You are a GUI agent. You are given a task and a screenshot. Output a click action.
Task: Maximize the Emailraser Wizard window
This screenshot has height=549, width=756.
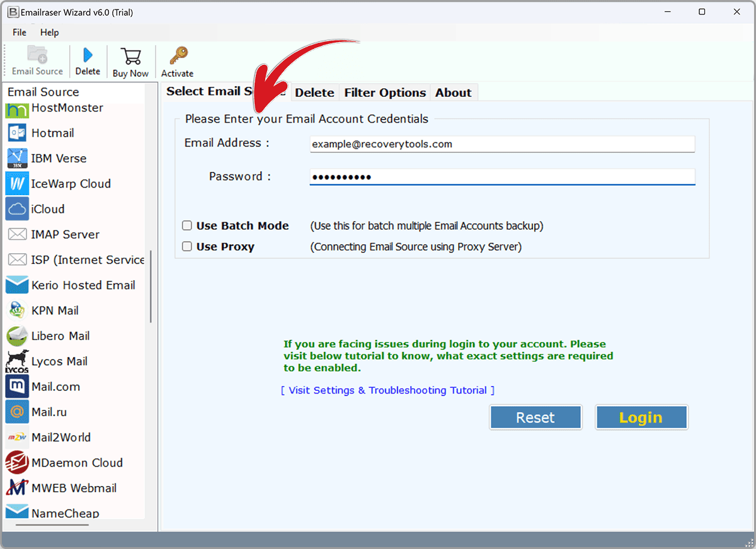coord(702,12)
